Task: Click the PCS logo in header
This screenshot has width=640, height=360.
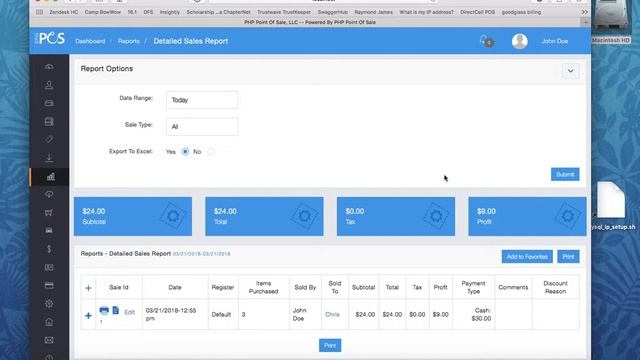Action: point(50,39)
